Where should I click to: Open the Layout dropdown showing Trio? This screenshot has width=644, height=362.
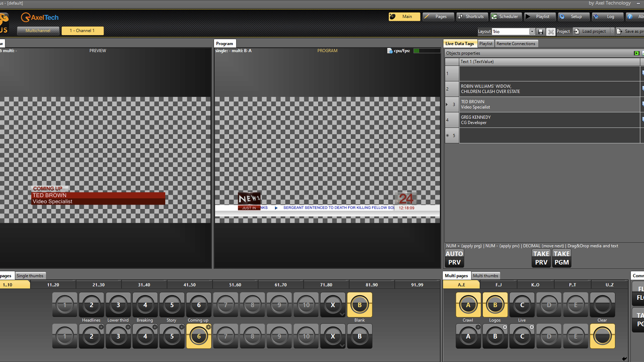(x=532, y=32)
